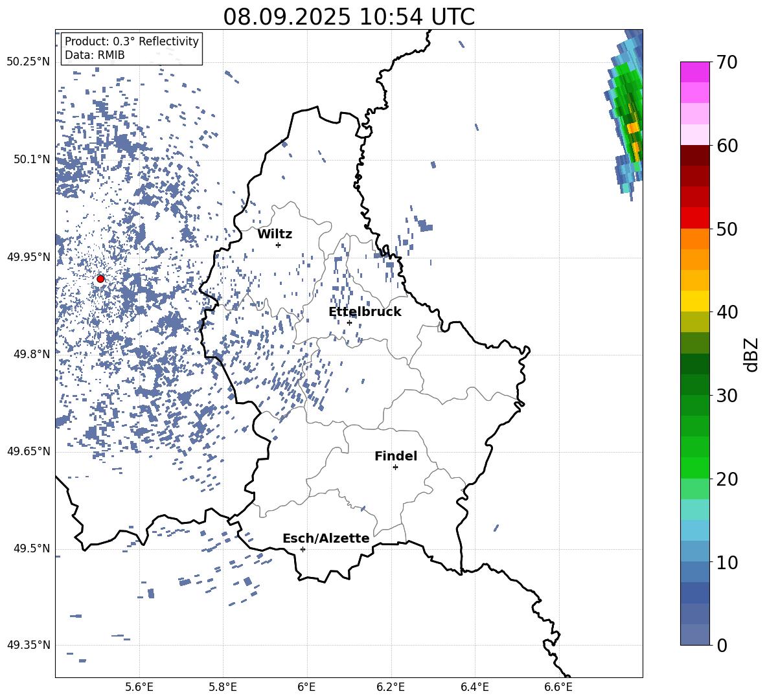The height and width of the screenshot is (700, 767).
Task: Click the orange core of the northeast storm cell
Action: point(634,128)
